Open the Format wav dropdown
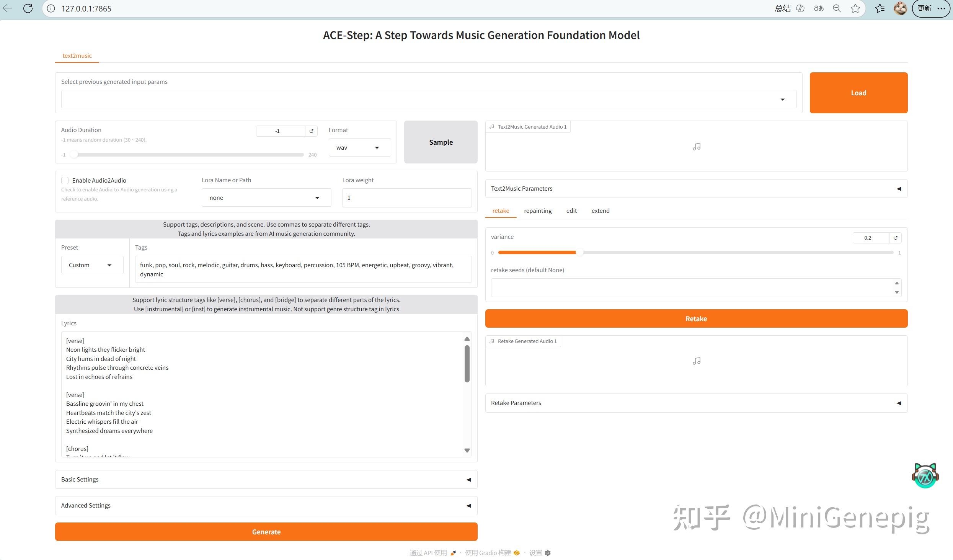The image size is (953, 560). [x=359, y=147]
